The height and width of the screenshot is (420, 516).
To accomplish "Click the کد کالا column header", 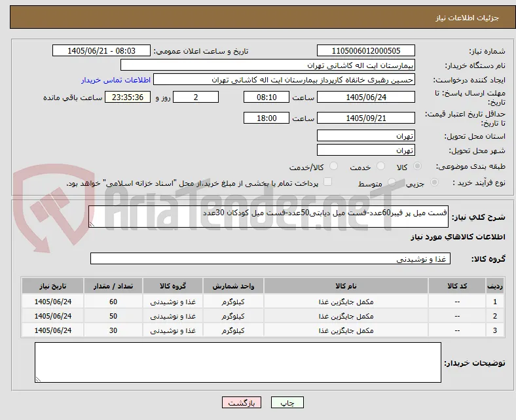I will (x=457, y=286).
